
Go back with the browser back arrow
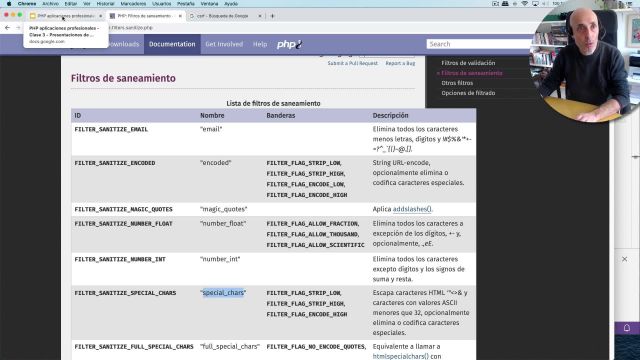tap(7, 28)
